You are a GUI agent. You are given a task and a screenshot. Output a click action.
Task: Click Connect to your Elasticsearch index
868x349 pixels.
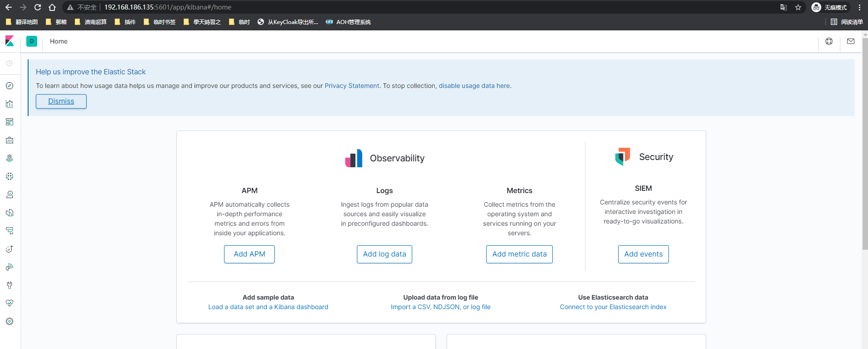point(613,307)
